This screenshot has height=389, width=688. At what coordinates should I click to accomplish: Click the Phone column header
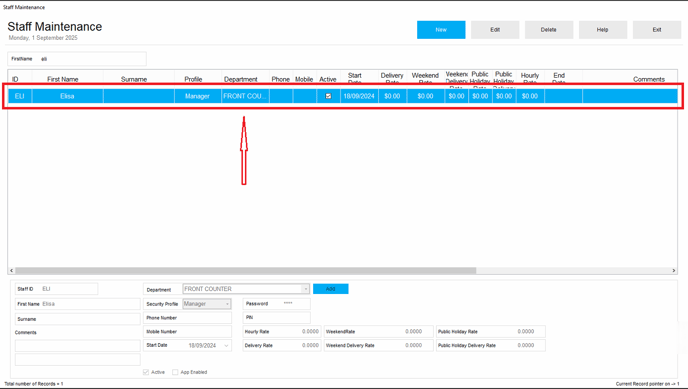280,79
